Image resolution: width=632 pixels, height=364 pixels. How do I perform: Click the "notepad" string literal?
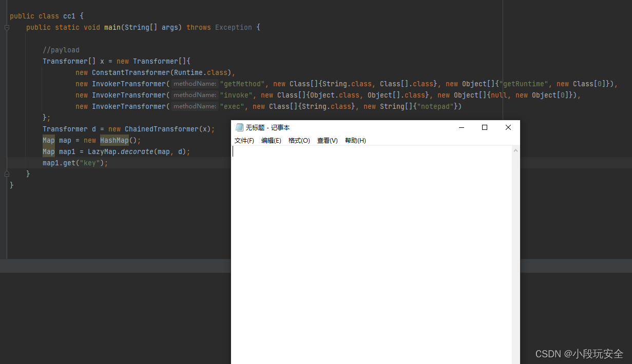point(435,106)
